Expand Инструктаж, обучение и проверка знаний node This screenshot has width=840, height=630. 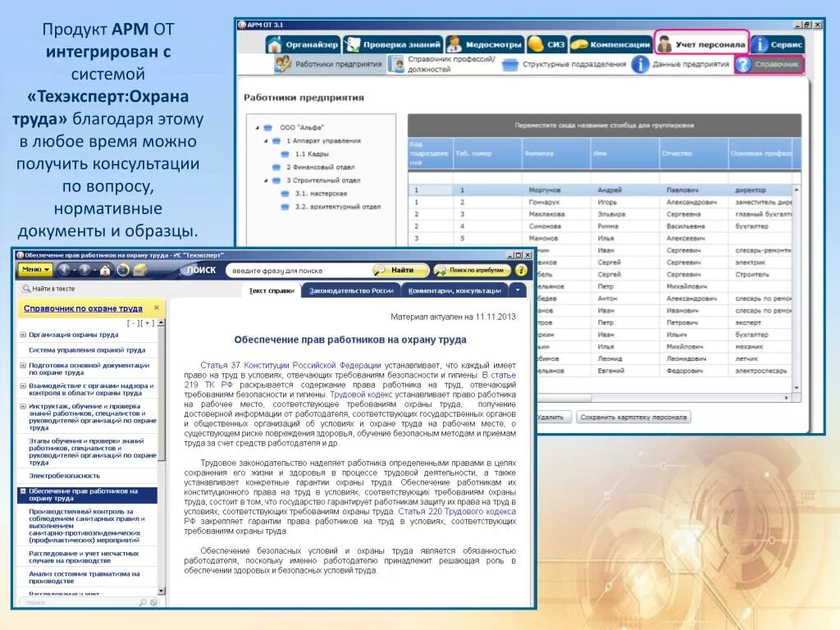click(23, 407)
